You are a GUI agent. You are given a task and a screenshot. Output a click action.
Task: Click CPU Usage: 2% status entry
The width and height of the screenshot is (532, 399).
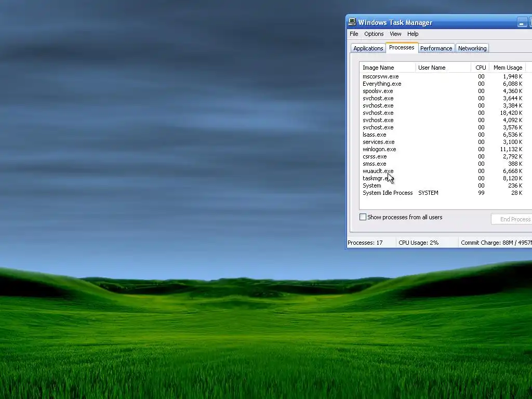(418, 243)
